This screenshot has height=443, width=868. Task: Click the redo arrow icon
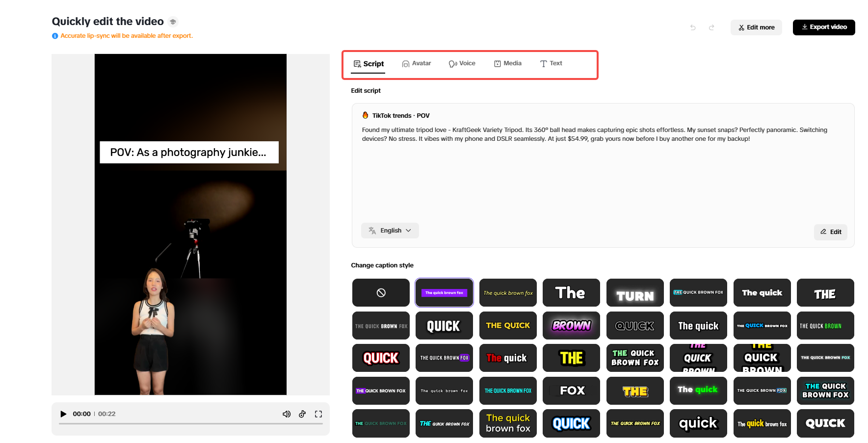[711, 27]
